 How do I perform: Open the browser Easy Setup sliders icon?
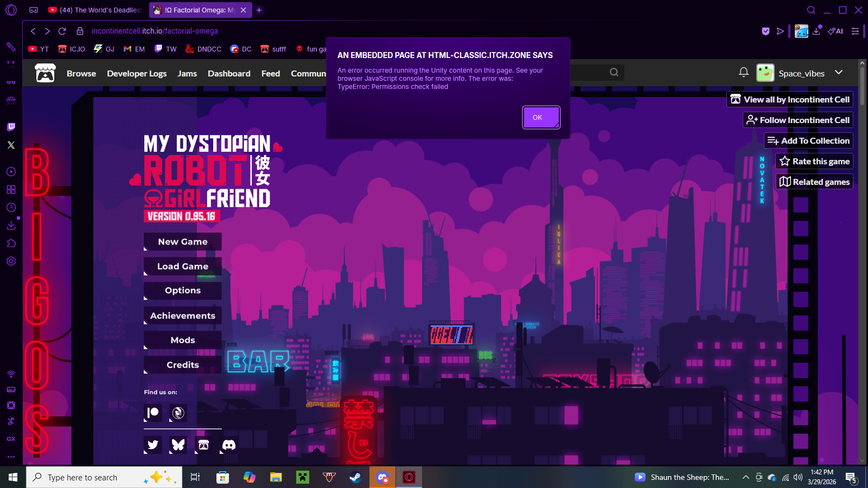pos(855,31)
